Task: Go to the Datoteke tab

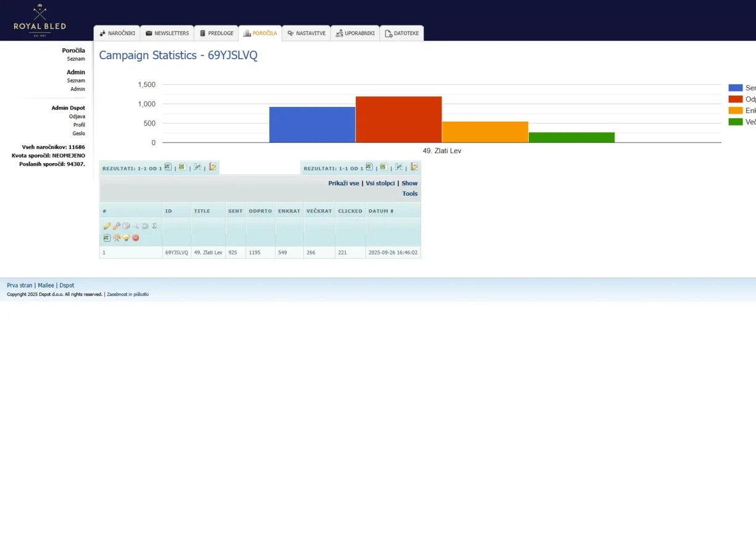Action: [401, 33]
